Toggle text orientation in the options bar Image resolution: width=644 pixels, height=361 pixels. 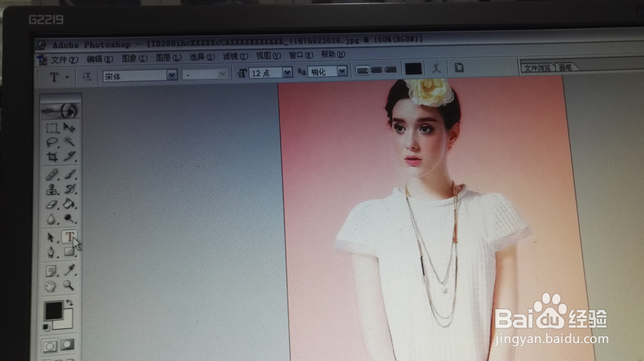[86, 77]
